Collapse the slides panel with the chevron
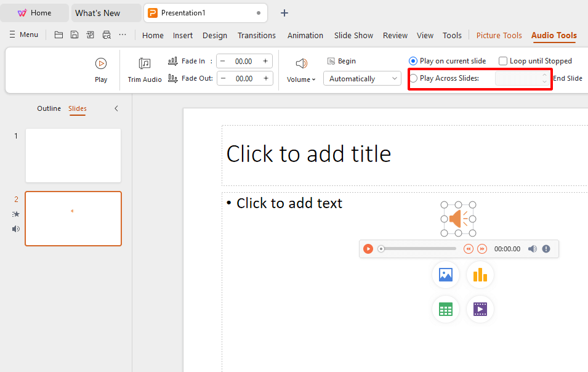The image size is (588, 372). click(116, 108)
